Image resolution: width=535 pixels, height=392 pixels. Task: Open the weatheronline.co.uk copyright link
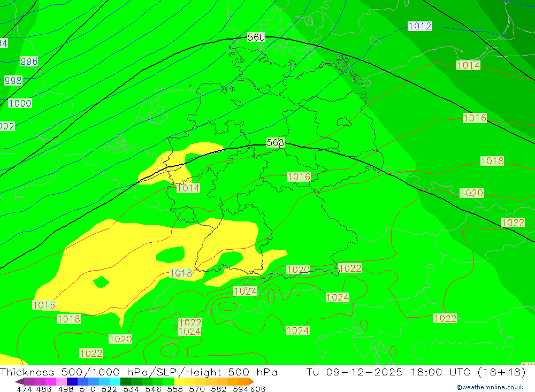[x=490, y=387]
